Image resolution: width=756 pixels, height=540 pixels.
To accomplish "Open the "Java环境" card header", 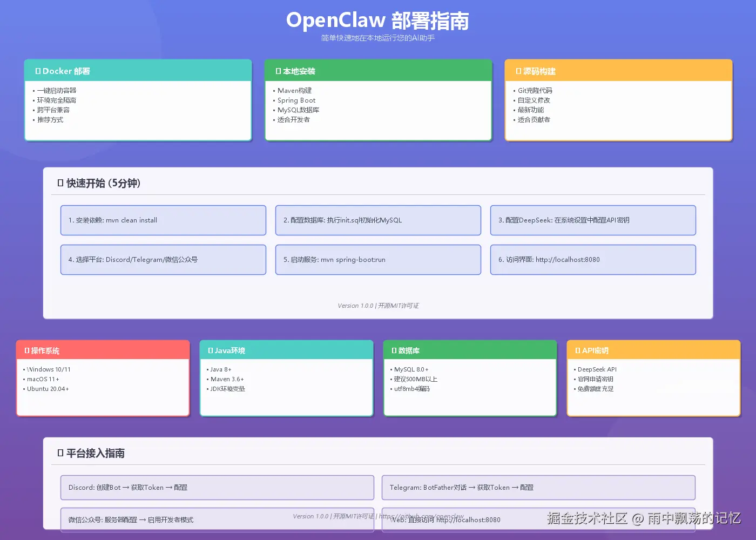I will tap(287, 350).
